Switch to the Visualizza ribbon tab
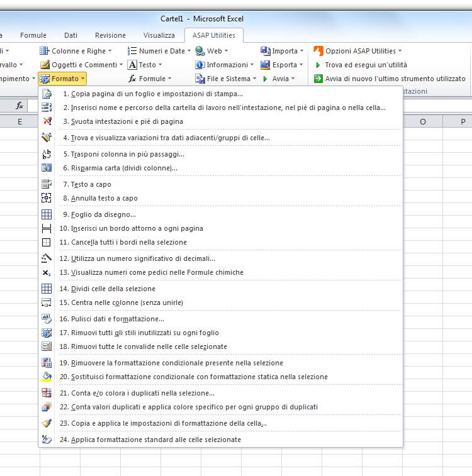472x476 pixels. click(159, 35)
